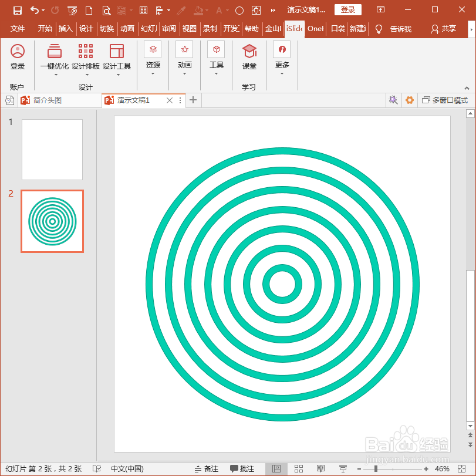Click the iSlide 登录 account icon
Screen dimensions: 476x476
click(17, 57)
